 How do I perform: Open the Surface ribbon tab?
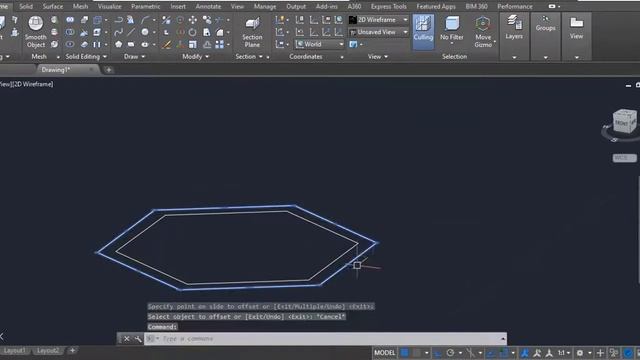53,7
